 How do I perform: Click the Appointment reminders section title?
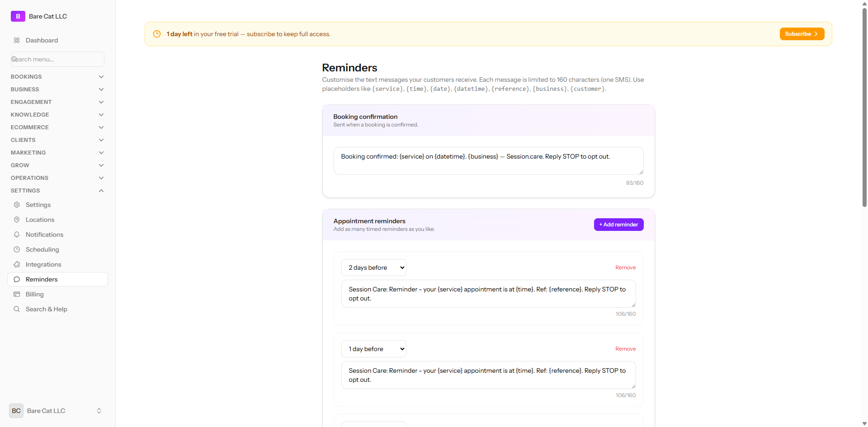[369, 221]
